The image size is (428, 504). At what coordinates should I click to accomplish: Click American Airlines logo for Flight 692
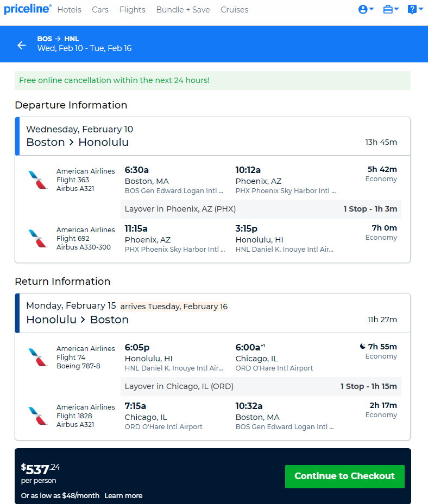[37, 238]
